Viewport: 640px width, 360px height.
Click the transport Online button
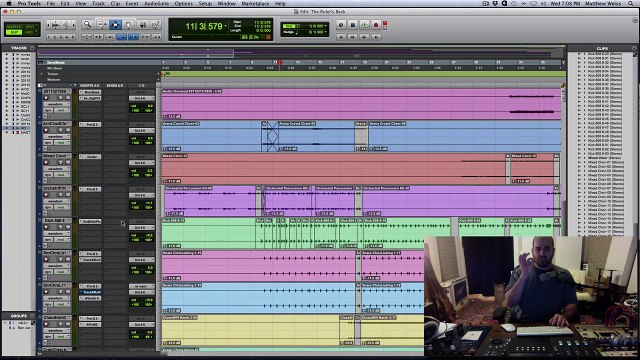pyautogui.click(x=341, y=25)
